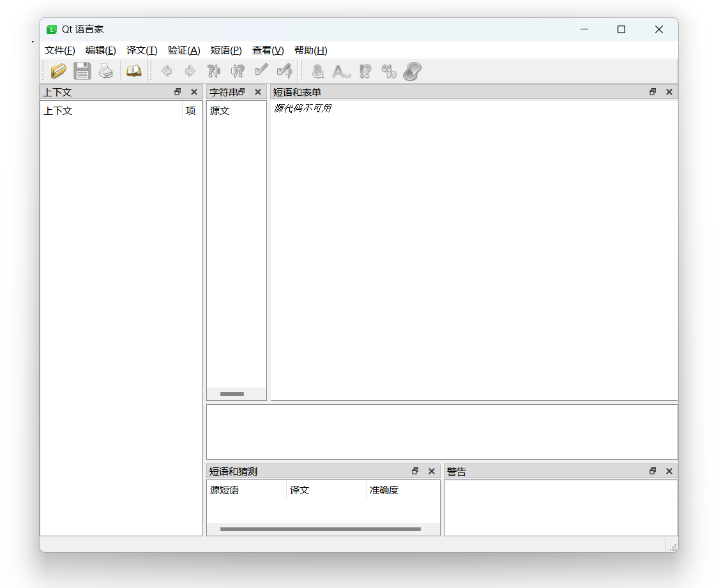Viewport: 721px width, 588px height.
Task: Go to previous item arrow icon
Action: tap(167, 72)
